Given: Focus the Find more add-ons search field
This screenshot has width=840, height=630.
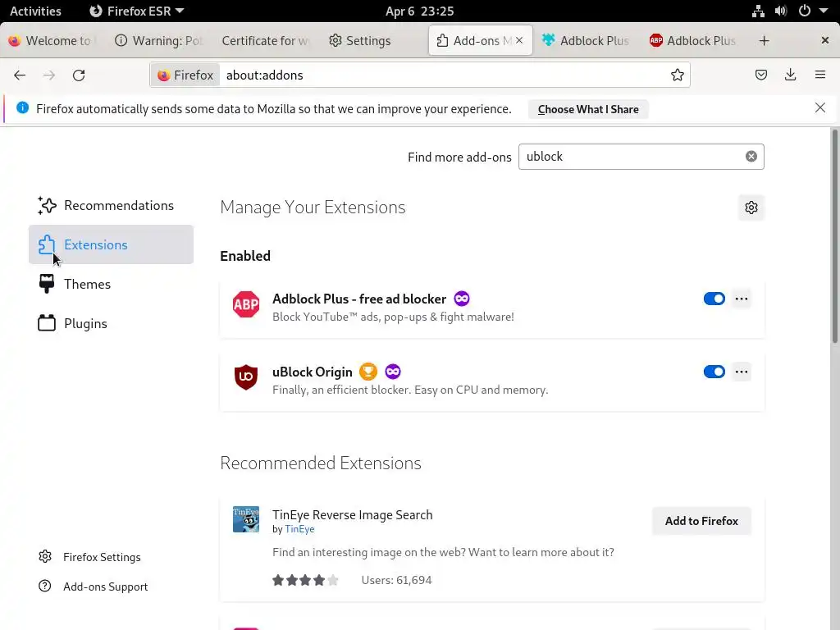Looking at the screenshot, I should (632, 157).
